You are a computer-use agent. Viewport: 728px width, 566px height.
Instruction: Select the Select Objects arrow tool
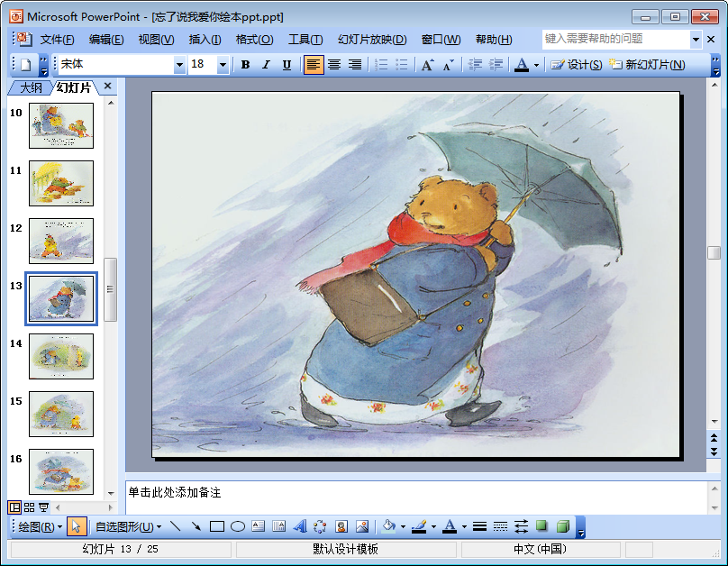[x=77, y=526]
